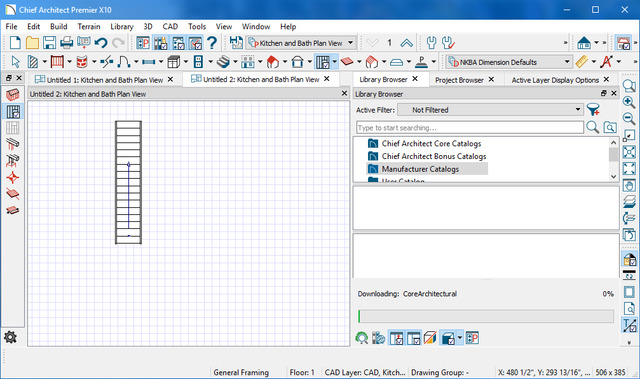
Task: Click the Up One Floor arrow
Action: [x=406, y=42]
